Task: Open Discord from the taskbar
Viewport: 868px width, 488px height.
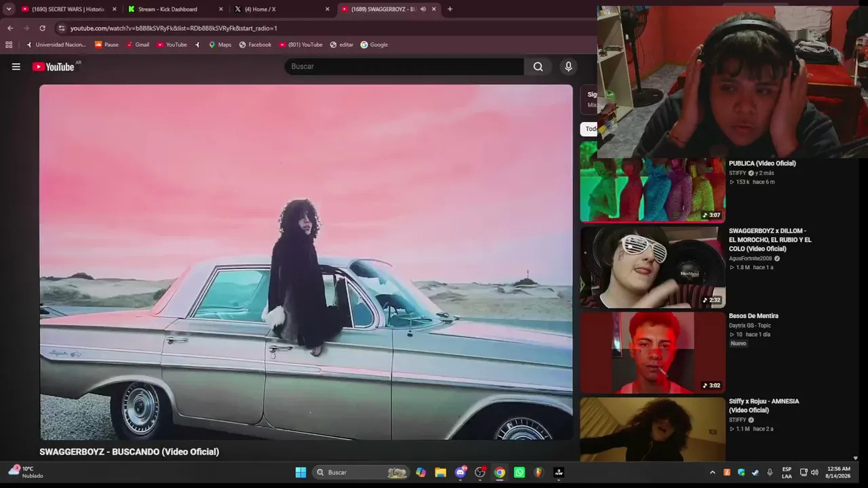Action: 460,472
